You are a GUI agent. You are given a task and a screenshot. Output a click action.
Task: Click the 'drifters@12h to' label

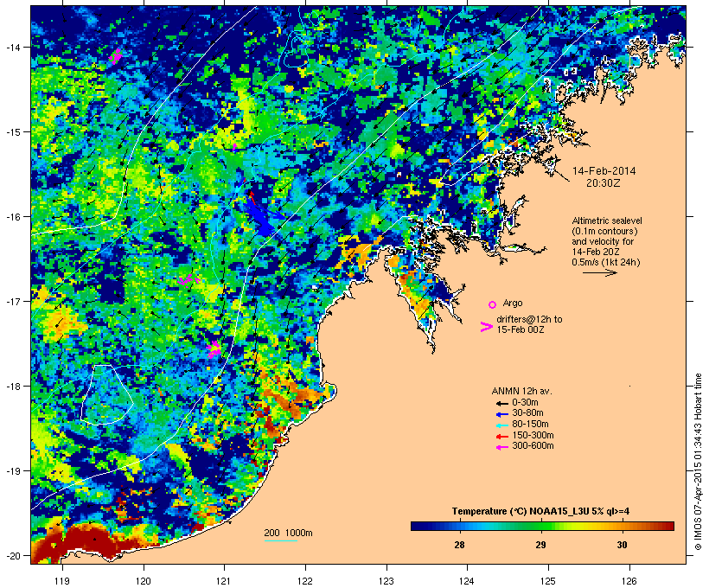coord(529,319)
